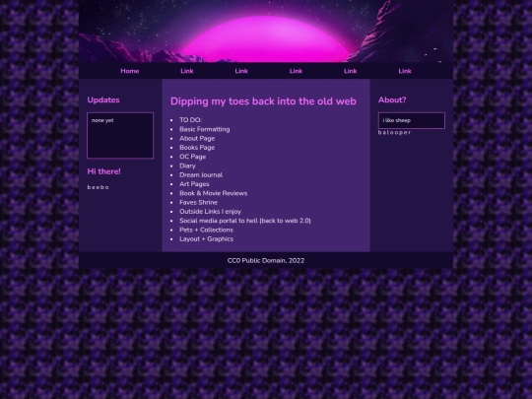Click the 'i like sheep' box
Viewport: 532px width, 399px height.
(x=412, y=120)
